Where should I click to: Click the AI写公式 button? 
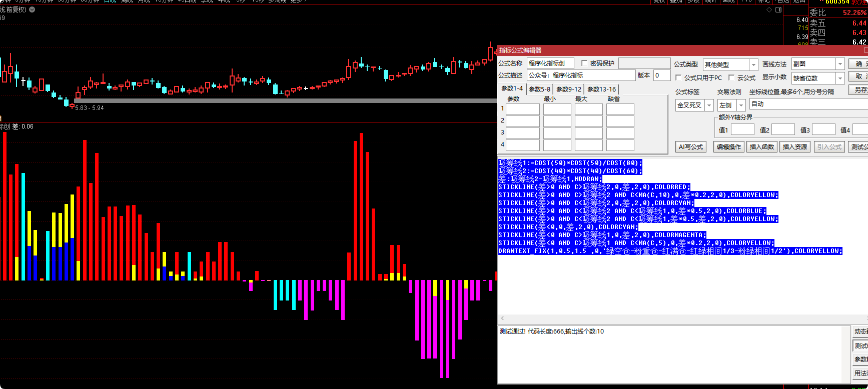[690, 146]
